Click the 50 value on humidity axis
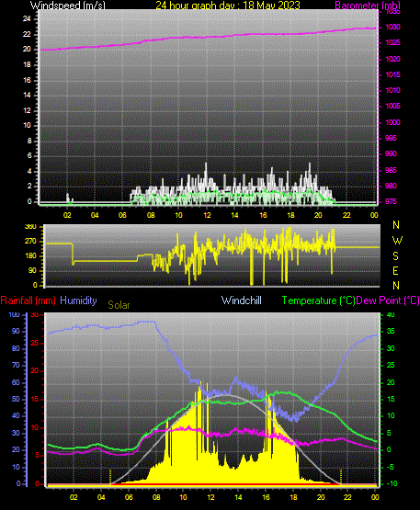420x510 pixels. pyautogui.click(x=16, y=400)
